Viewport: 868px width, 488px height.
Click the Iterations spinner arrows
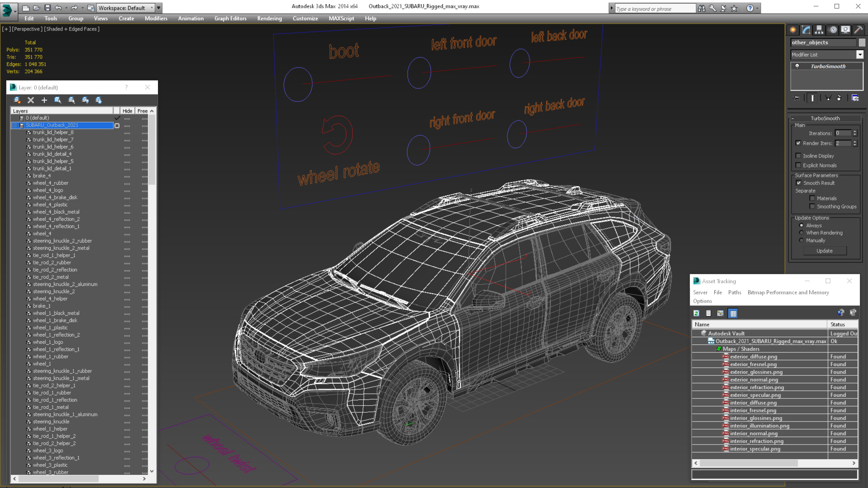(x=855, y=133)
